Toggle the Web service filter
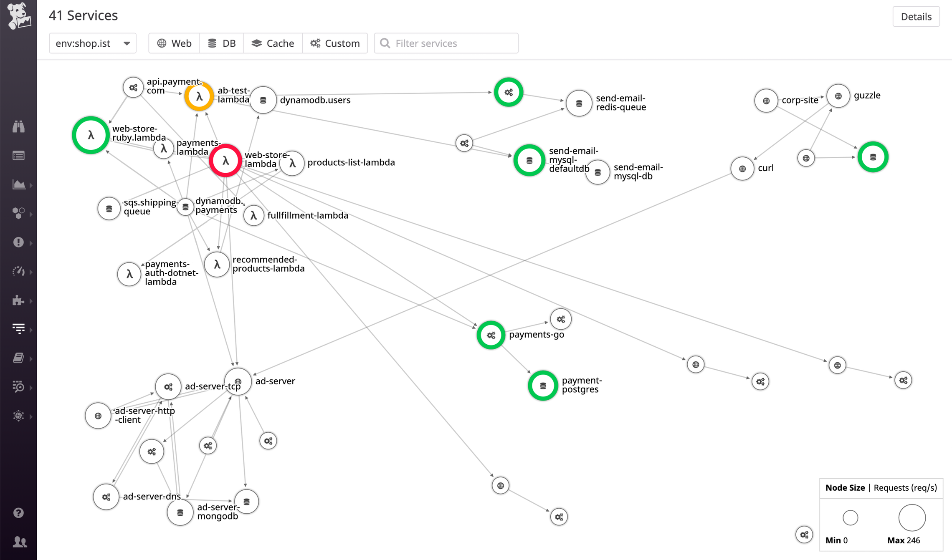This screenshot has height=560, width=952. click(174, 43)
